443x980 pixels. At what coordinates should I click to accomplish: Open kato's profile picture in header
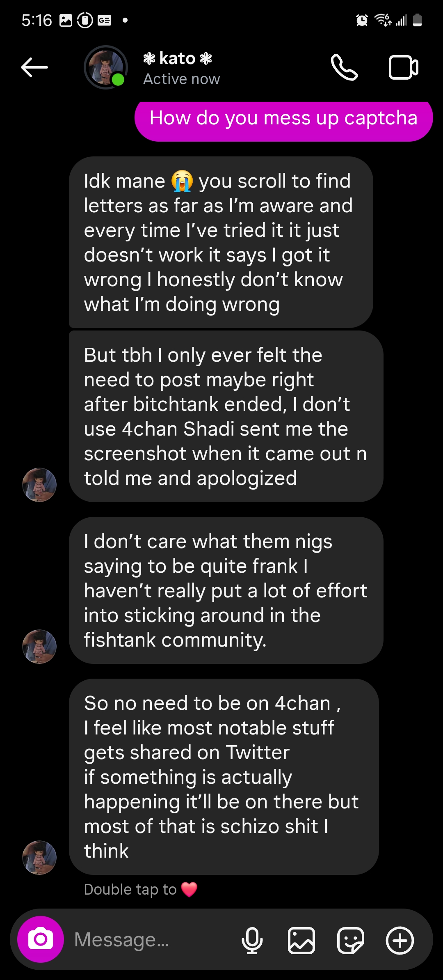(x=106, y=67)
